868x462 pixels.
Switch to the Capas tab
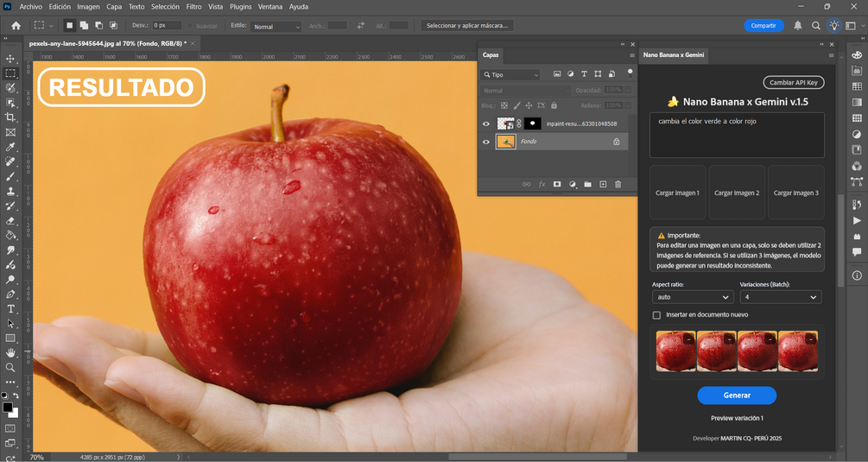(491, 54)
